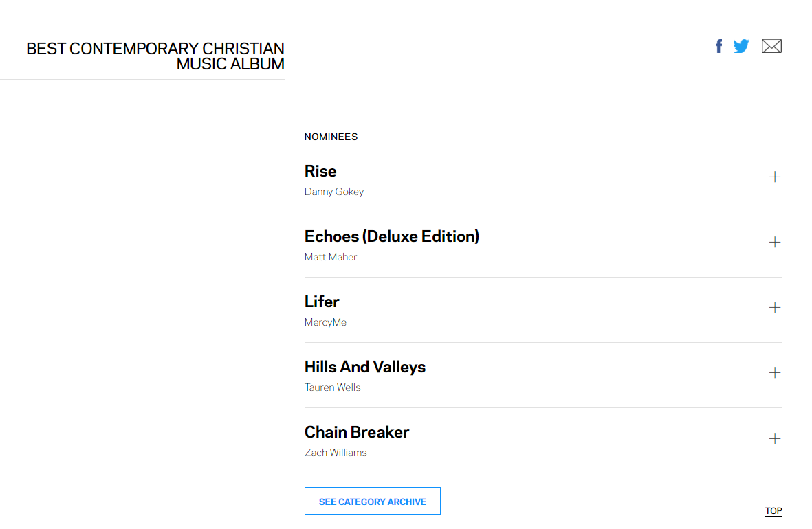Click artist name Tauren Wells
812x529 pixels.
click(333, 387)
